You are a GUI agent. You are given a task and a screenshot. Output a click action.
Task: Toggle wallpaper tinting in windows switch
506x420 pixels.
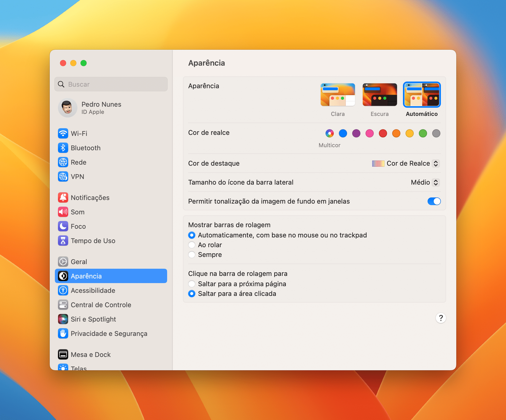click(x=434, y=201)
